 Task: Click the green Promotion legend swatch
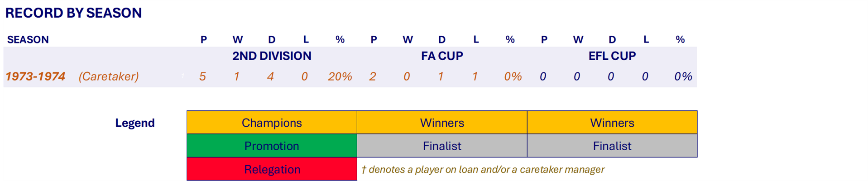[272, 146]
